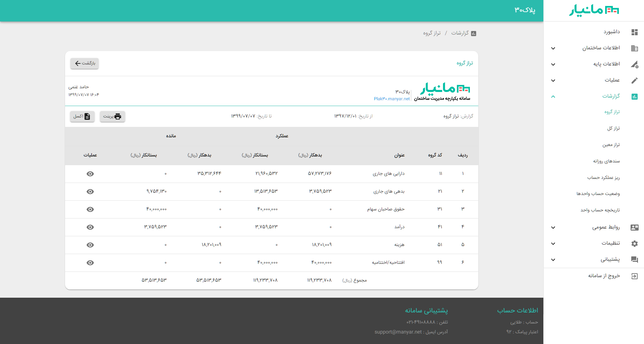Click the مانیار logo in the sidebar header
This screenshot has height=344, width=644.
coord(594,10)
